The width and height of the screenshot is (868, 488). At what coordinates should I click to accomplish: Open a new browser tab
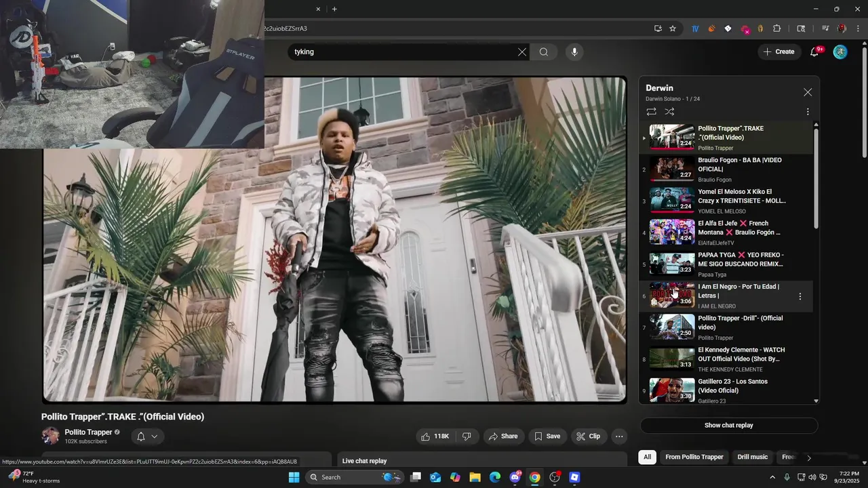pyautogui.click(x=334, y=9)
